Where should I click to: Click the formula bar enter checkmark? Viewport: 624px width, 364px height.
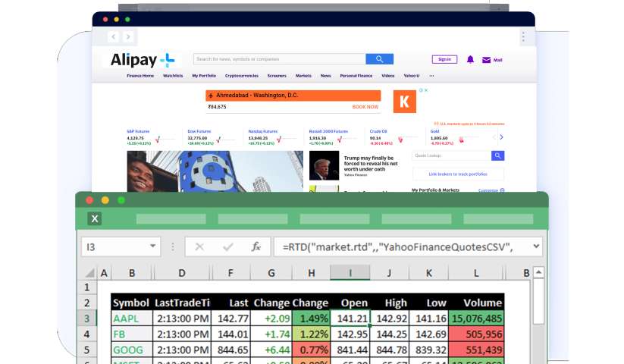pyautogui.click(x=228, y=247)
